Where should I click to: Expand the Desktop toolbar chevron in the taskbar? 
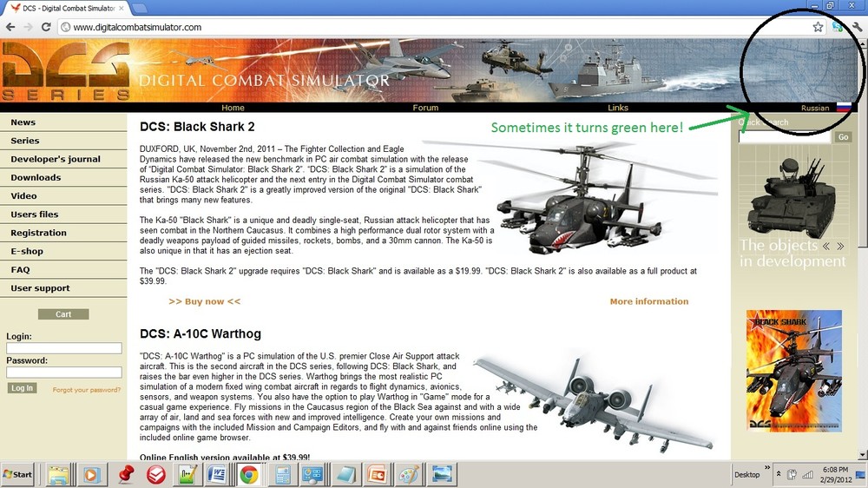767,467
